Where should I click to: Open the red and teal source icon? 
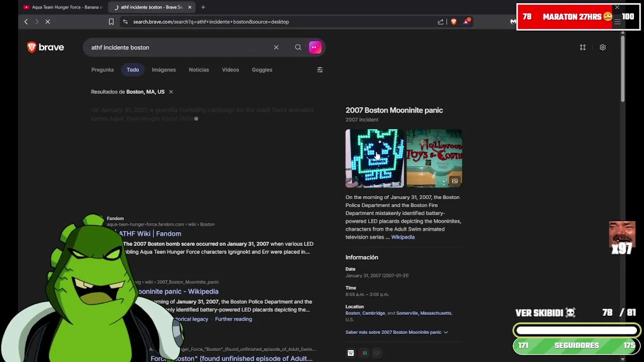tap(365, 353)
